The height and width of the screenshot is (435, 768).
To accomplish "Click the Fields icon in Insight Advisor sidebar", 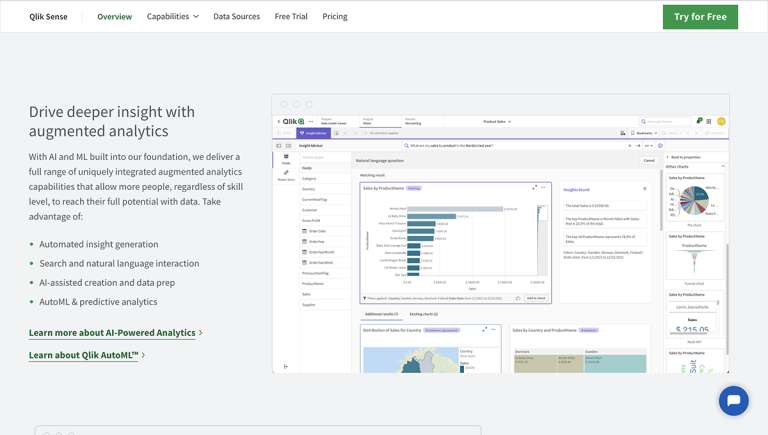I will click(286, 158).
